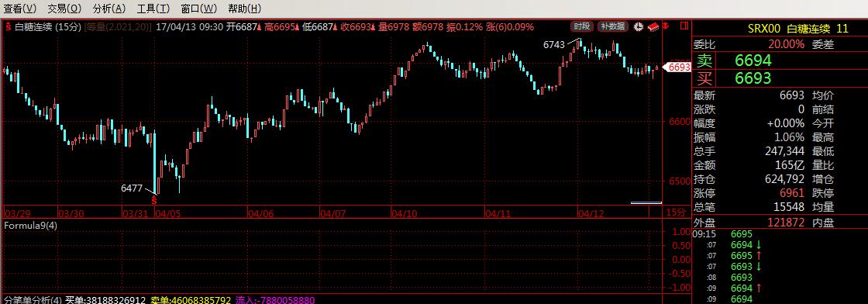Viewport: 868px width, 304px height.
Task: Click the 流入:-7880058880 value
Action: click(x=276, y=299)
